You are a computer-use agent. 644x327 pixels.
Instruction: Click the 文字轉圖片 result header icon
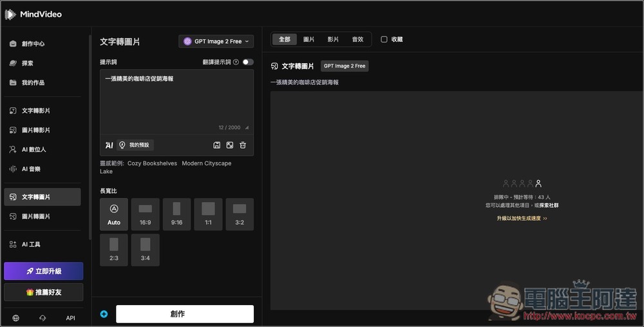274,66
